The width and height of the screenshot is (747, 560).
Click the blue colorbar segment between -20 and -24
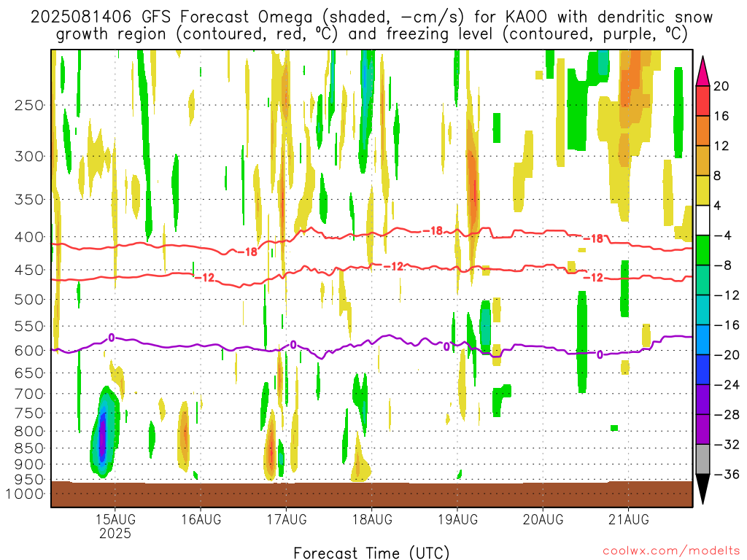[703, 370]
